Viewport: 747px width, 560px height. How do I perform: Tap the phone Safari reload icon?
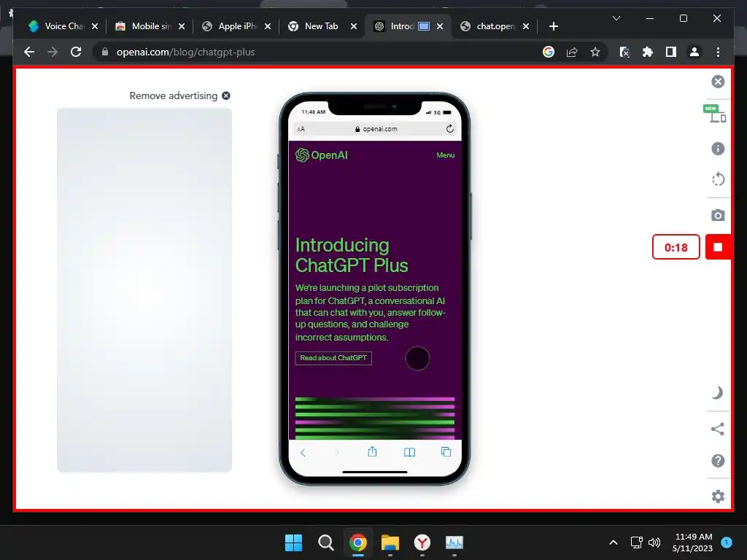(x=449, y=128)
